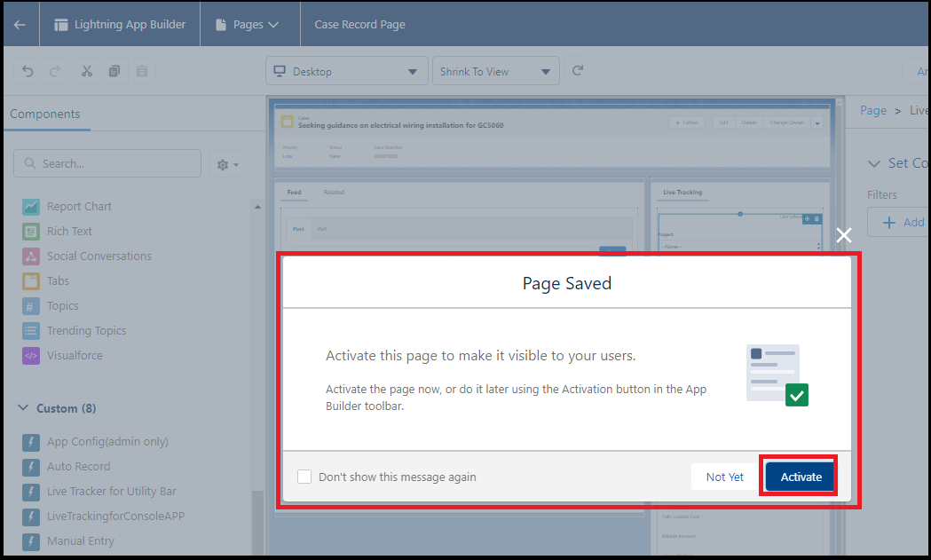Click the Page Saved heading

click(x=567, y=283)
